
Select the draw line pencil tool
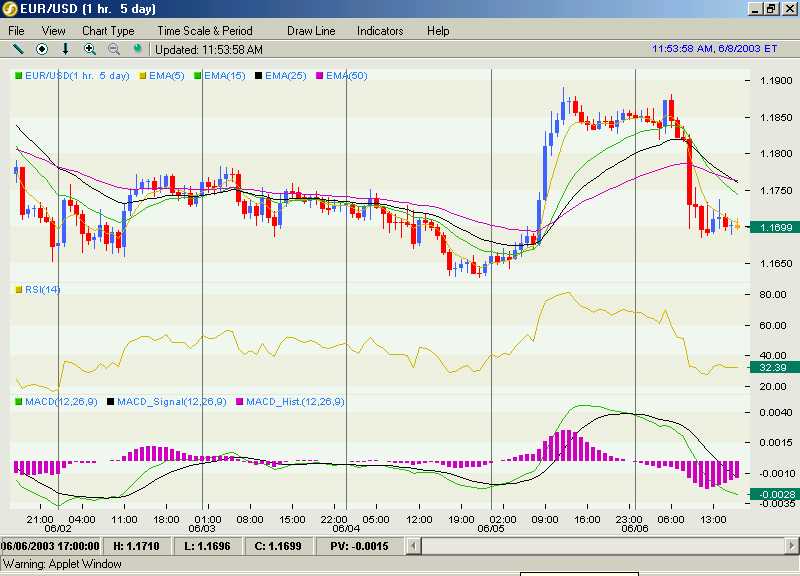[18, 49]
